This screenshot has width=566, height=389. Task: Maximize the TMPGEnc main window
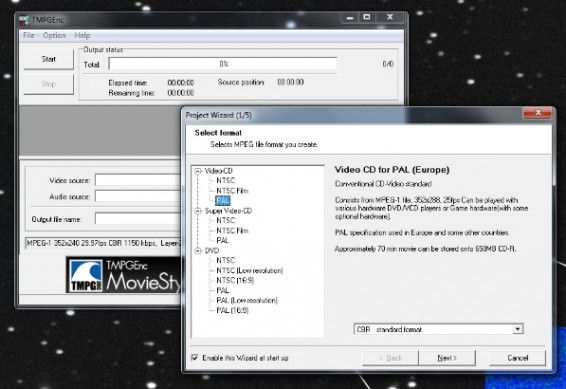pyautogui.click(x=367, y=17)
